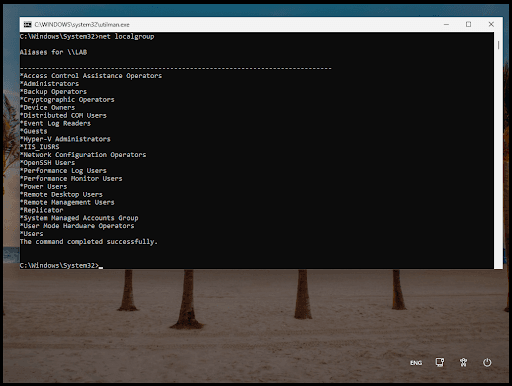Select the '*Event Log Readers' line

(55, 123)
